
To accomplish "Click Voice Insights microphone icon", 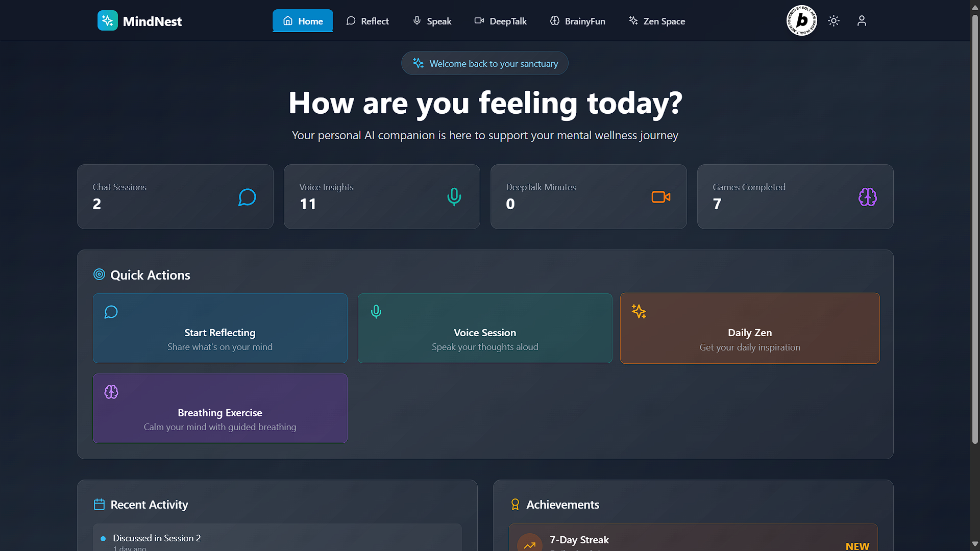I will (454, 197).
